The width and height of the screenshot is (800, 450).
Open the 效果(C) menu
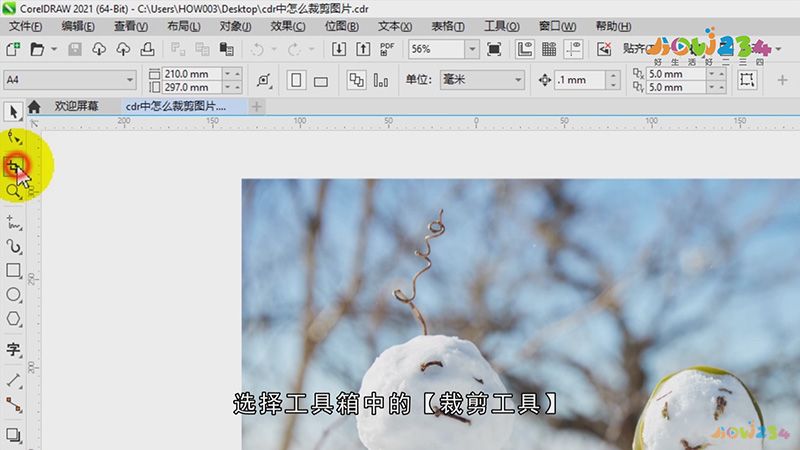click(x=288, y=26)
